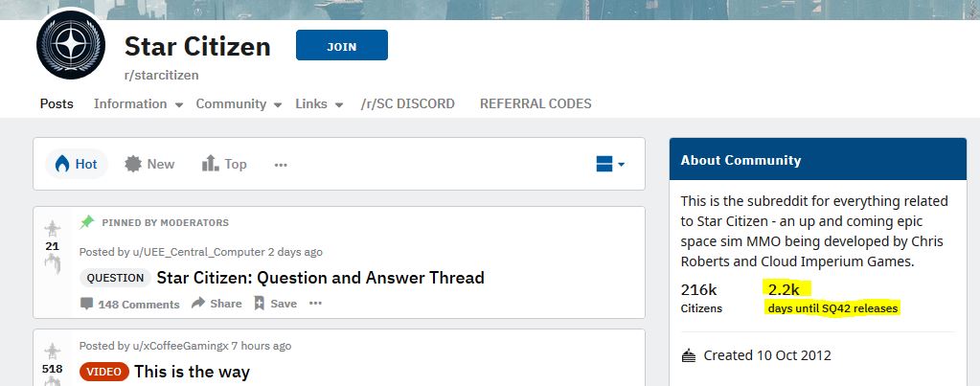
Task: Open the /r/SC DISCORD link
Action: [407, 103]
